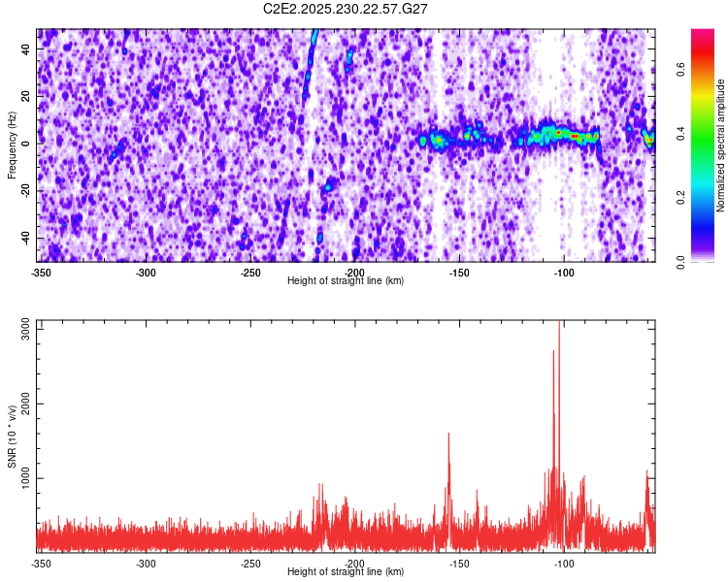This screenshot has height=582, width=728.
Task: Click the 0.0 tick on the color bar
Action: click(681, 262)
